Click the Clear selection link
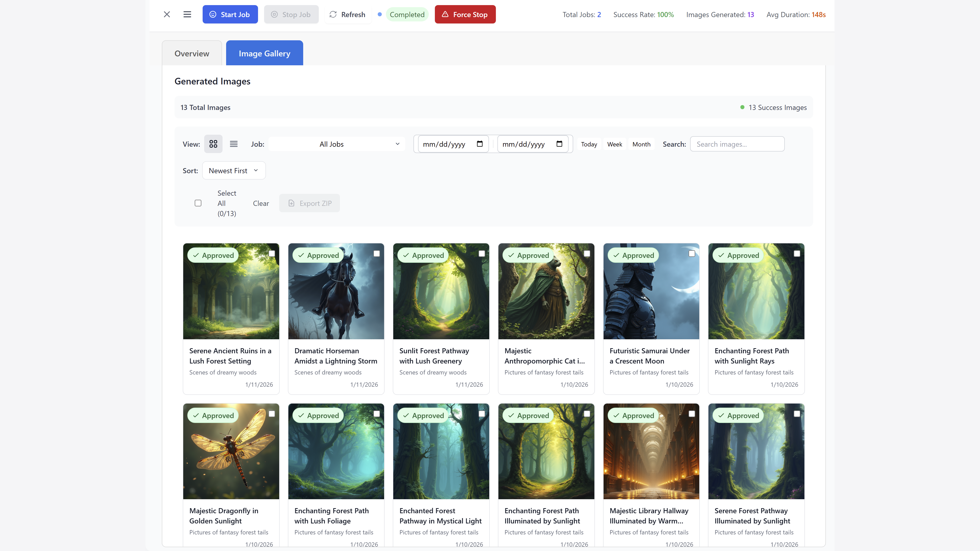 [261, 204]
